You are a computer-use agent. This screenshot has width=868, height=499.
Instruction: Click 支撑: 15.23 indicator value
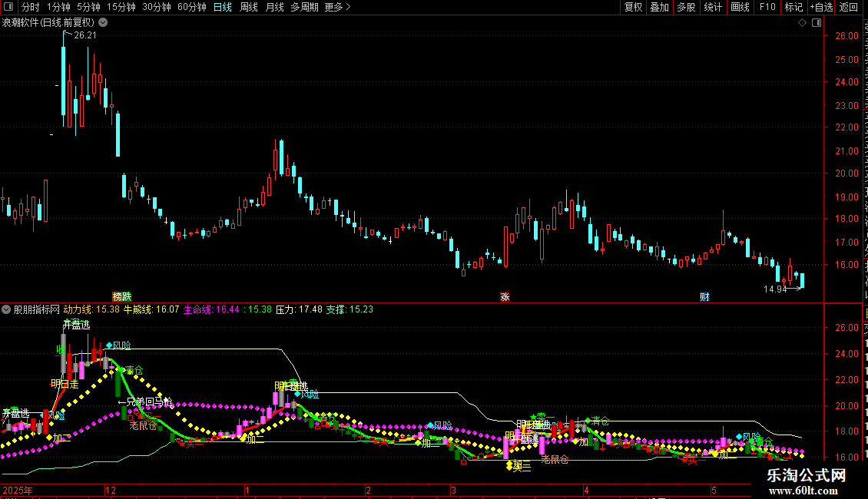(350, 309)
